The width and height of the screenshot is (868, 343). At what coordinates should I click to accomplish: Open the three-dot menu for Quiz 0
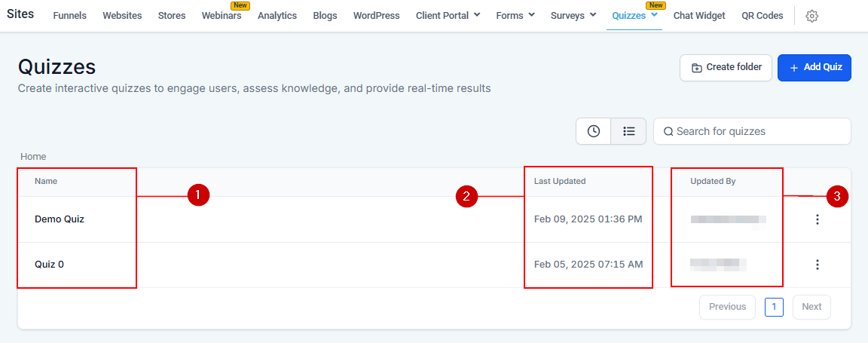[817, 265]
